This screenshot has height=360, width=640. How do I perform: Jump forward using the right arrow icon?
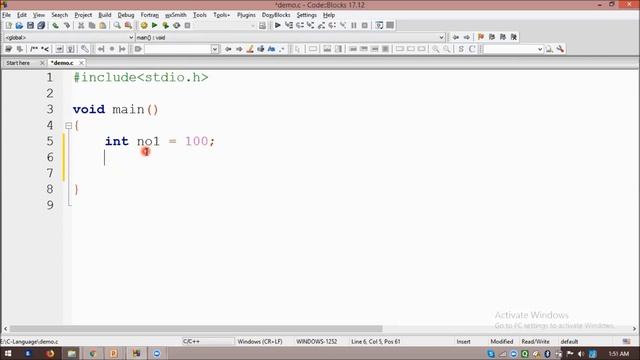point(467,37)
